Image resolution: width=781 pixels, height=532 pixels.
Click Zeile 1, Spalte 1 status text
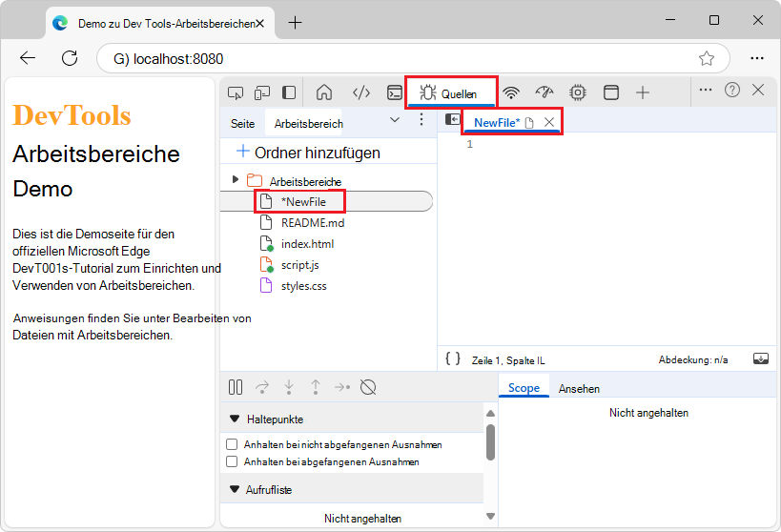[508, 360]
